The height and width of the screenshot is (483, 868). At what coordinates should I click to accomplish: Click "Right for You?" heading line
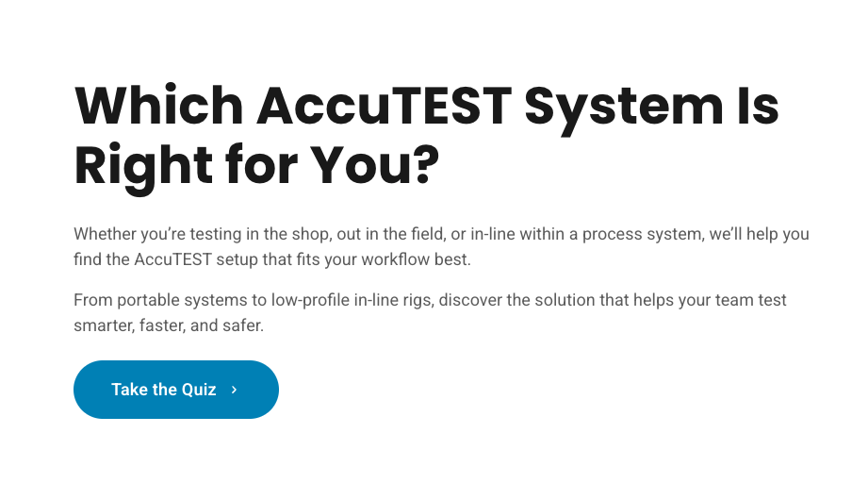click(x=256, y=166)
